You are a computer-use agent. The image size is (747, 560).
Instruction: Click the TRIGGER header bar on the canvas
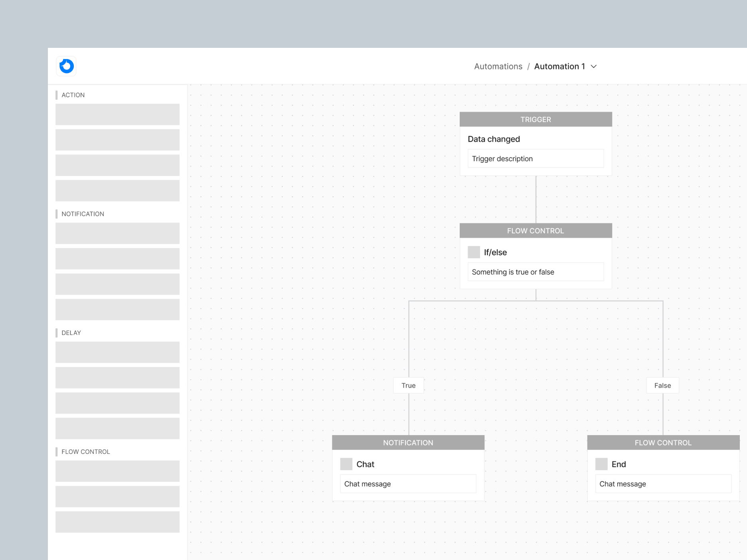pos(536,119)
